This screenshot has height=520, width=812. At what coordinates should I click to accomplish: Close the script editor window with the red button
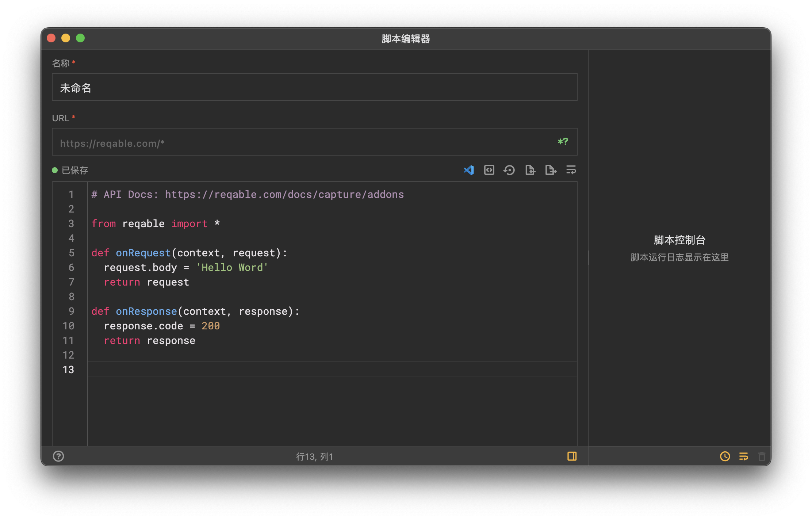51,38
